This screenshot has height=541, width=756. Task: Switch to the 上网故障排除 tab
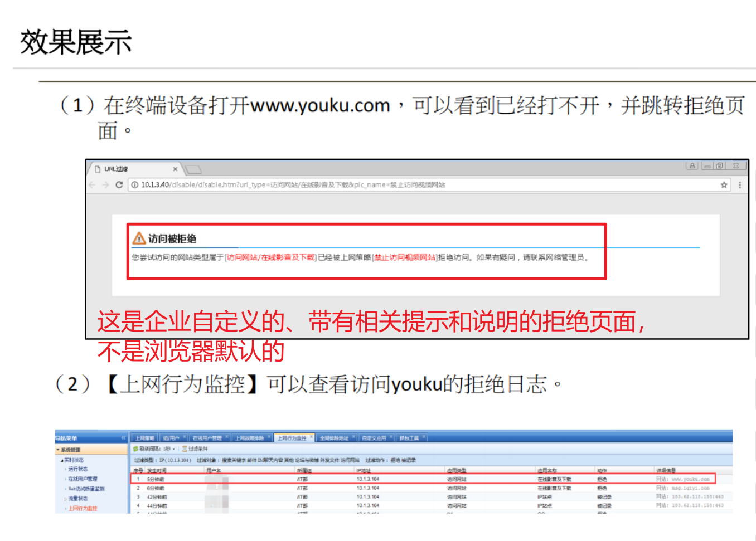coord(252,438)
